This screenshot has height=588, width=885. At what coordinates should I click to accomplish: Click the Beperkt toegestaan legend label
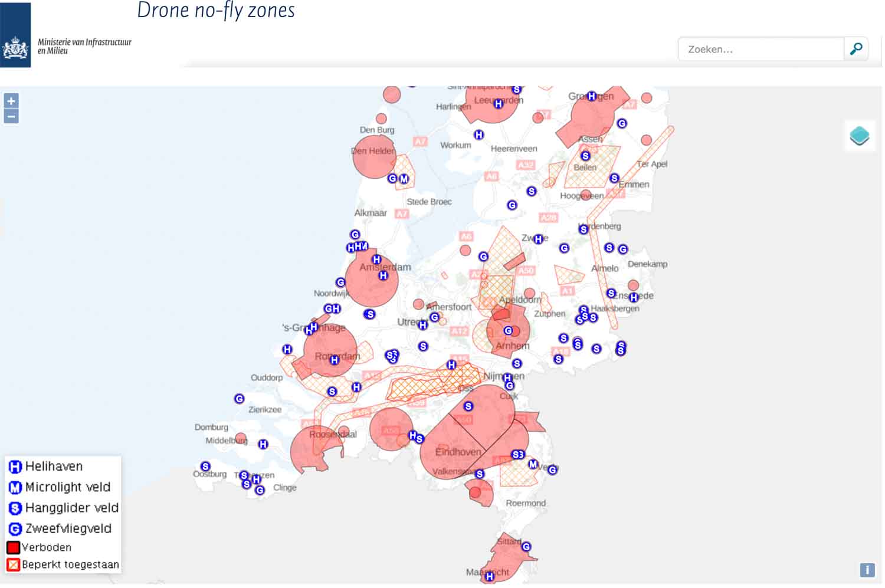point(71,565)
